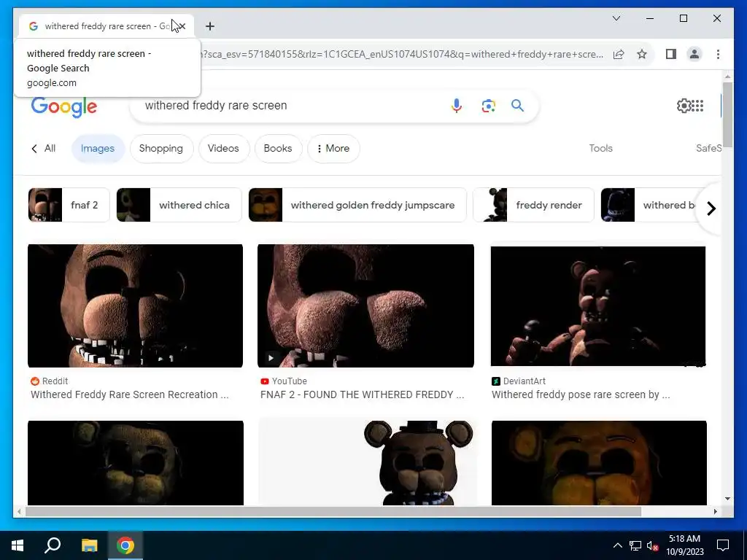Viewport: 747px width, 560px height.
Task: Open the white-background Freddy image thumbnail
Action: pos(368,462)
